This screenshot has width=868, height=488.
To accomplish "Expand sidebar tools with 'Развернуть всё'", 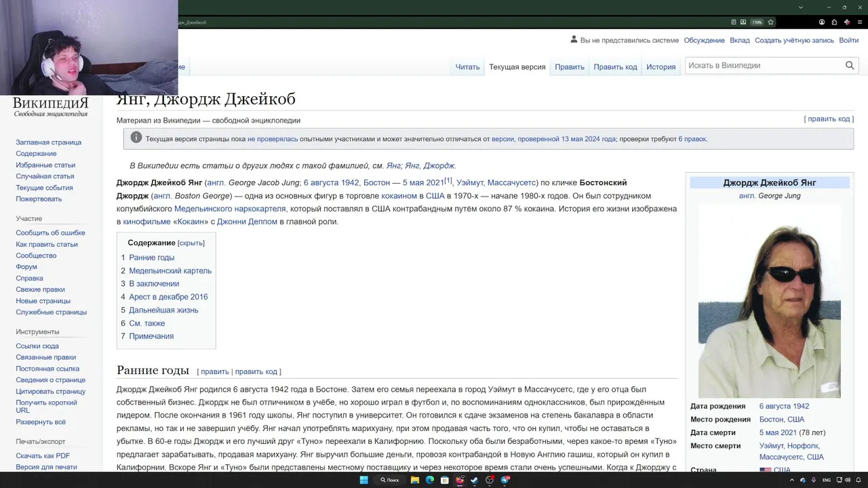I will click(x=41, y=422).
